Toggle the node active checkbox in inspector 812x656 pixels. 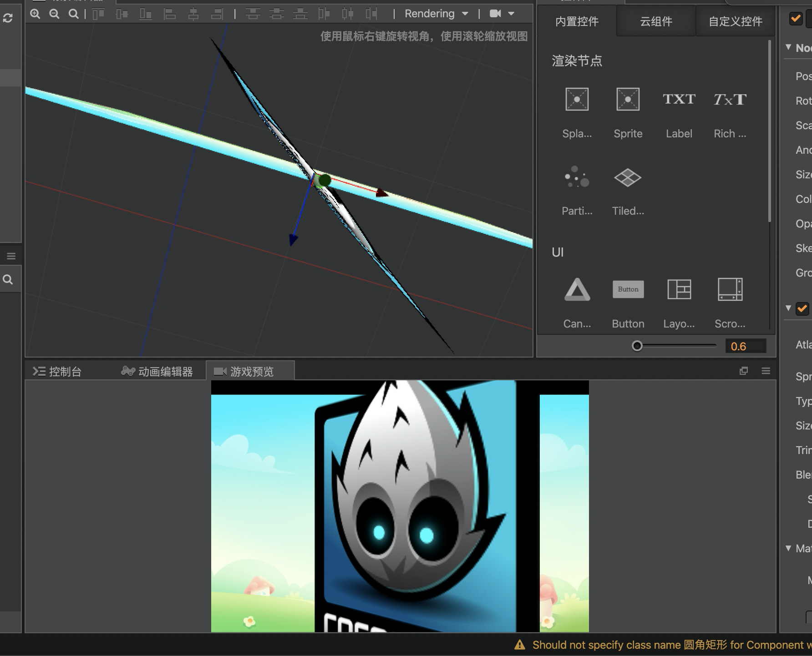pos(796,19)
